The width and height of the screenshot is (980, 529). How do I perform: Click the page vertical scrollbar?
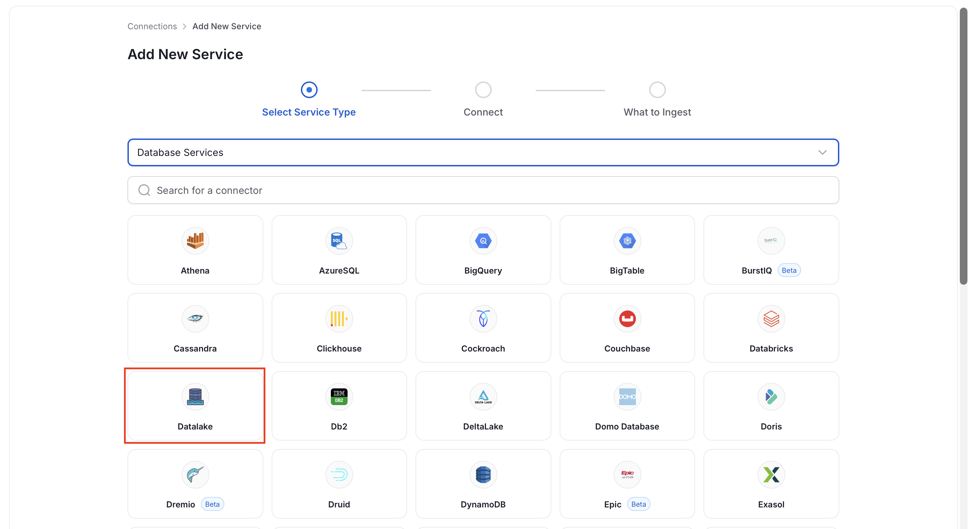pos(963,146)
